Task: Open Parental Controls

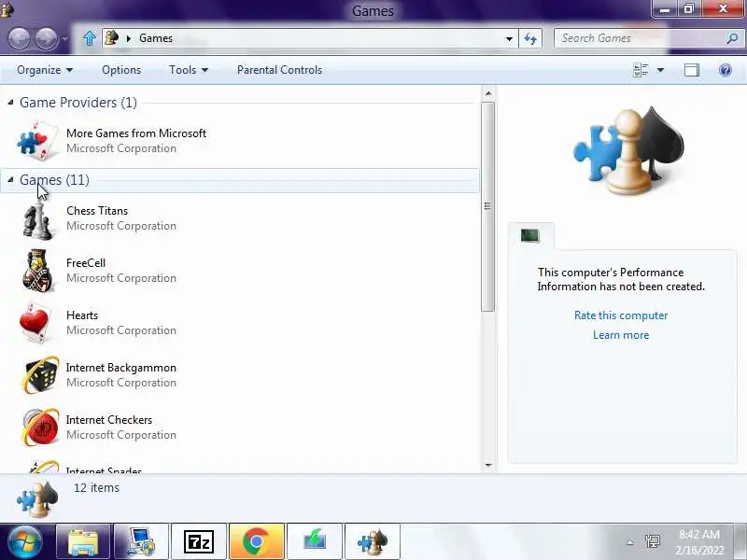Action: (x=279, y=70)
